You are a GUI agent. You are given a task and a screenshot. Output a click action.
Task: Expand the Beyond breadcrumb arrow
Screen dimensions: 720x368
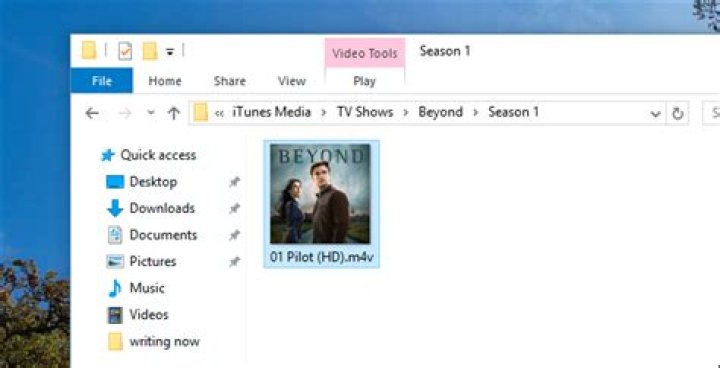click(x=476, y=113)
